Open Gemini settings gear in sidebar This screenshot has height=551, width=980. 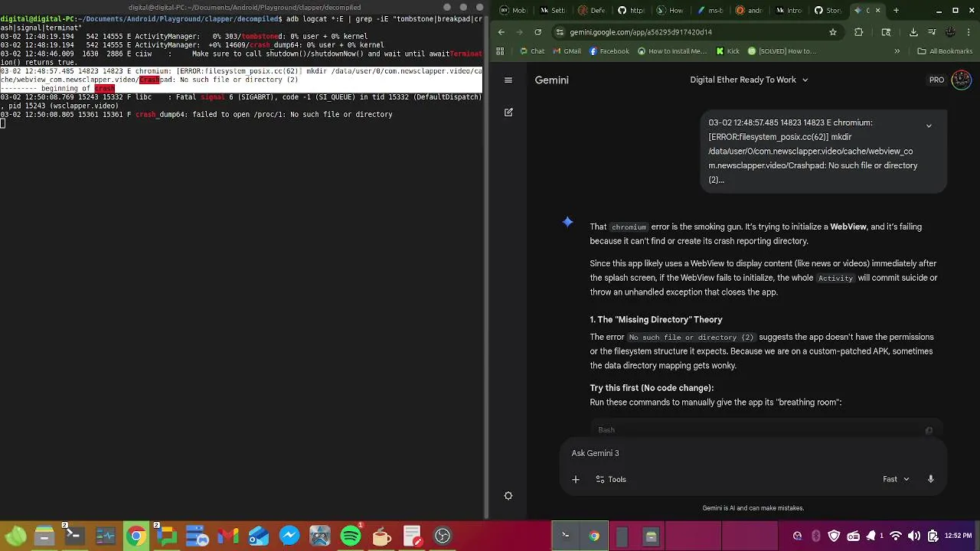point(508,496)
